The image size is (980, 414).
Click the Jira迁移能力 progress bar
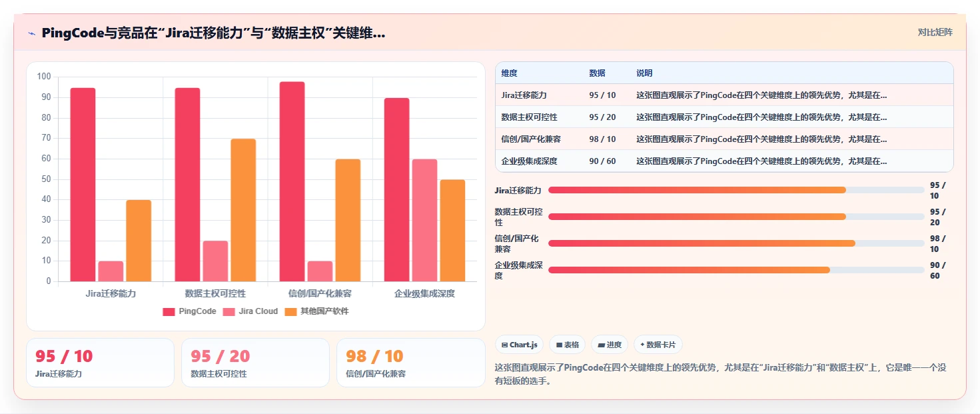pyautogui.click(x=736, y=190)
